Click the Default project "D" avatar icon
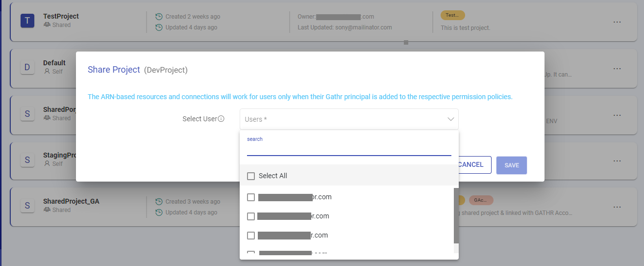 27,67
